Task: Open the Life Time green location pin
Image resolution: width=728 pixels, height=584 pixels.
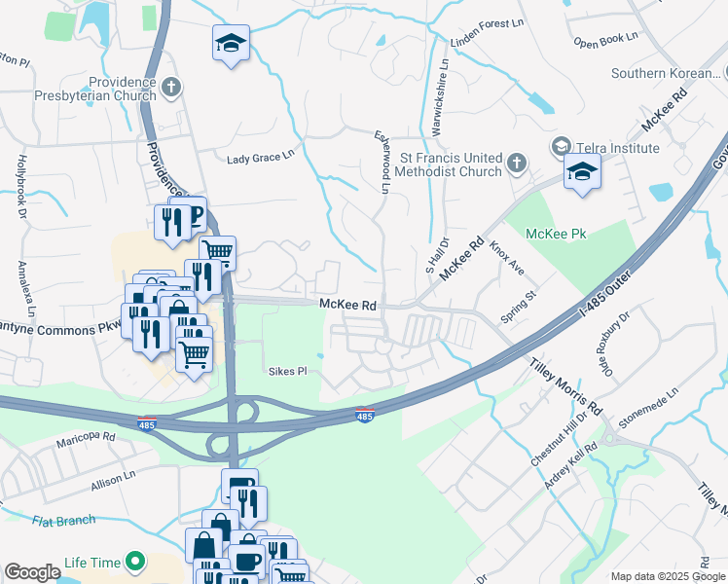Action: [135, 562]
